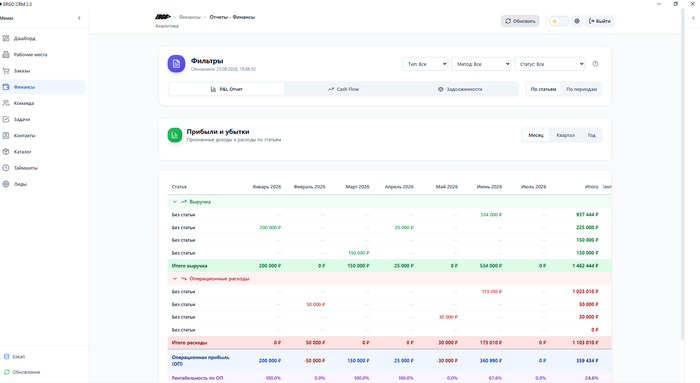This screenshot has height=383, width=700.
Task: Click the vertical page scrollbar
Action: click(x=682, y=174)
